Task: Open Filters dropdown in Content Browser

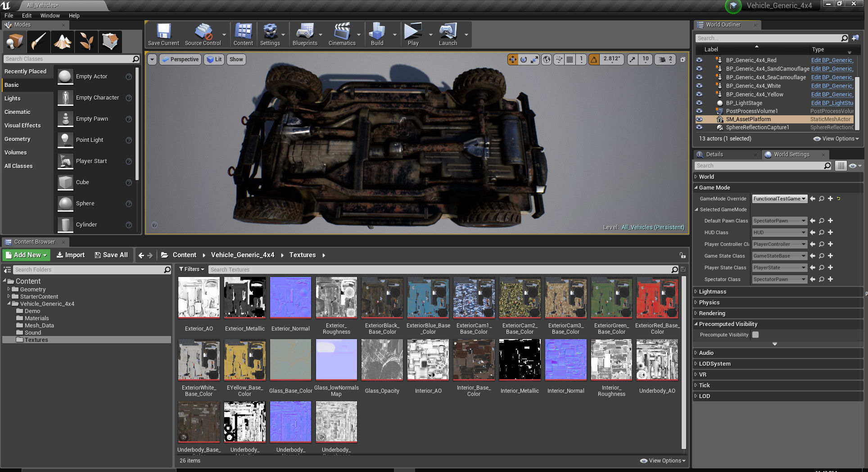Action: (192, 269)
